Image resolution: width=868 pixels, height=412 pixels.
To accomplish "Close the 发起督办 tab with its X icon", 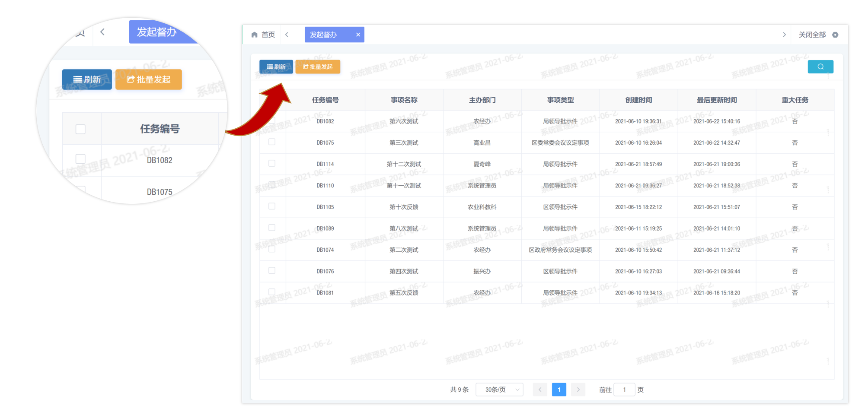I will coord(358,35).
